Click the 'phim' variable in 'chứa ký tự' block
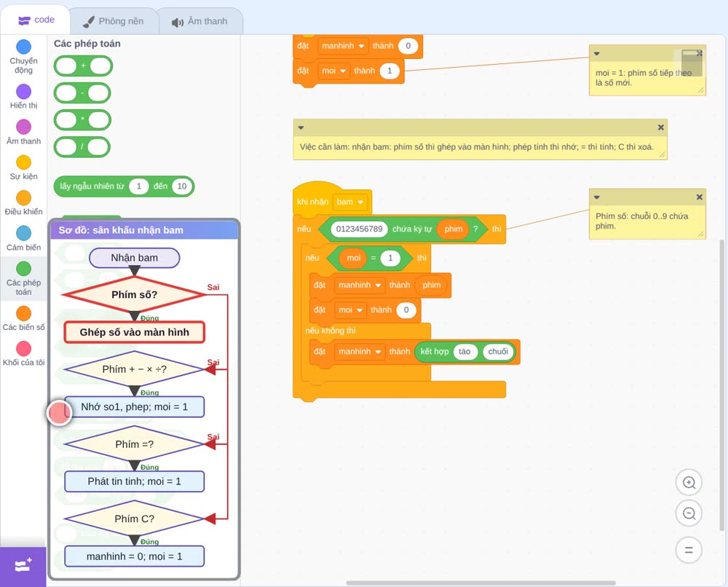 [453, 229]
